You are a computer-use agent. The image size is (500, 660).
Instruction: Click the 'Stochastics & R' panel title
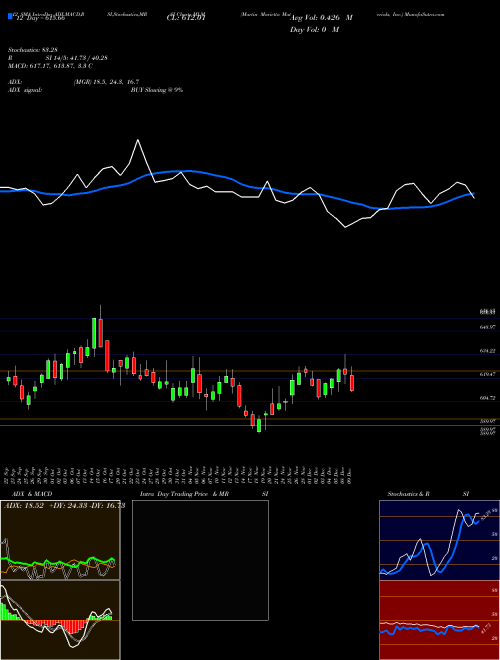click(409, 494)
